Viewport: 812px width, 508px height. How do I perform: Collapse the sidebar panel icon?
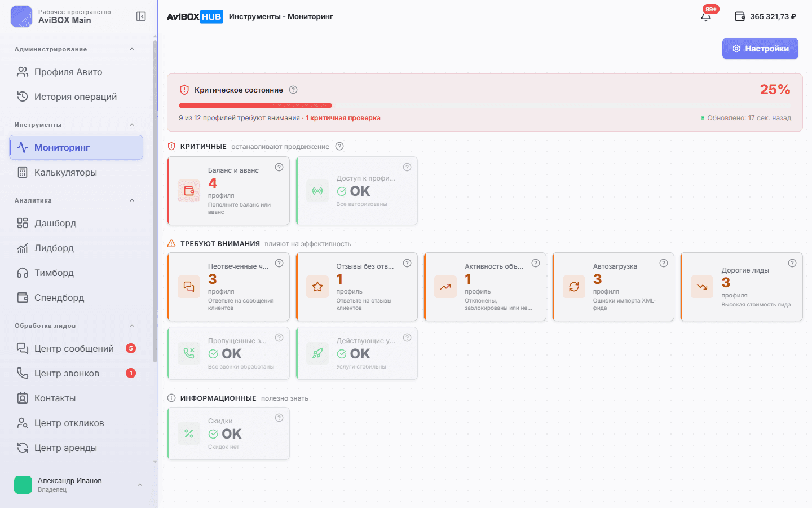pyautogui.click(x=141, y=16)
